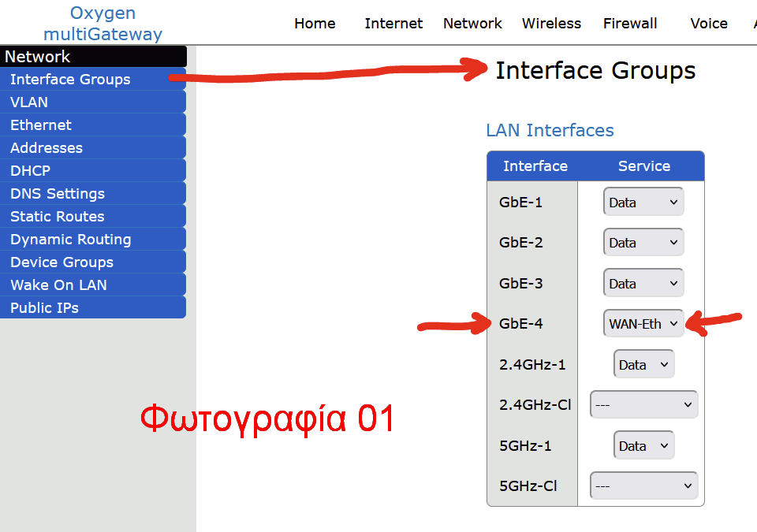Open Dynamic Routing page

point(93,239)
